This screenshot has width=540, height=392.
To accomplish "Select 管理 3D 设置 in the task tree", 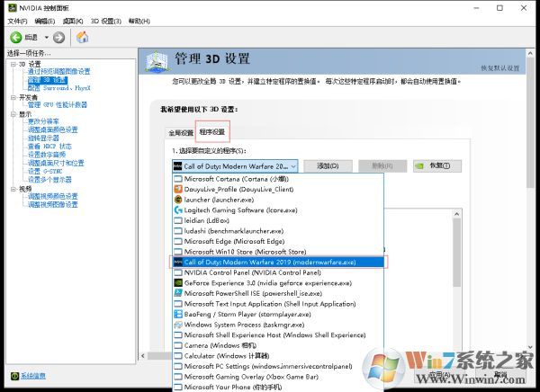I will [x=48, y=80].
